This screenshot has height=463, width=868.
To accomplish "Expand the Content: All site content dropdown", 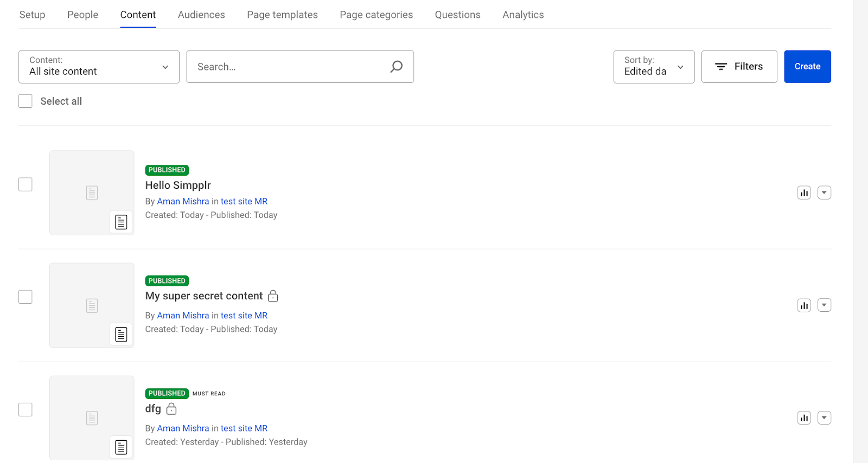I will point(99,67).
